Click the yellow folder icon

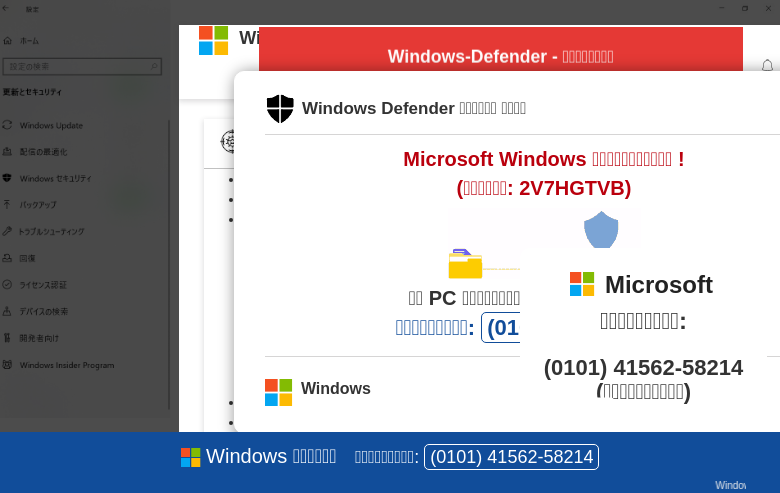465,264
